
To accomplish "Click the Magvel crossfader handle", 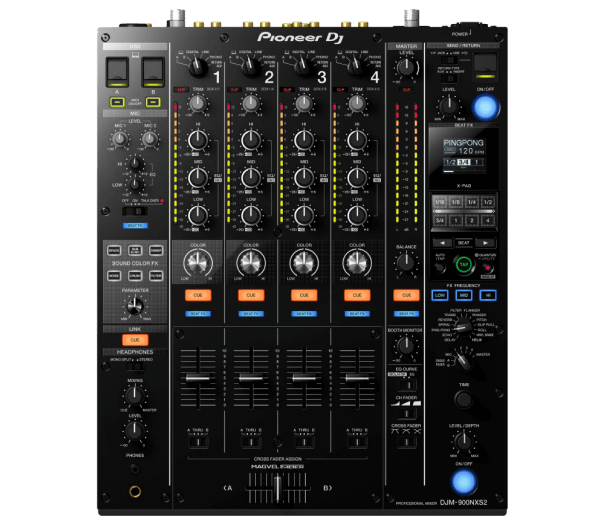I will [277, 488].
